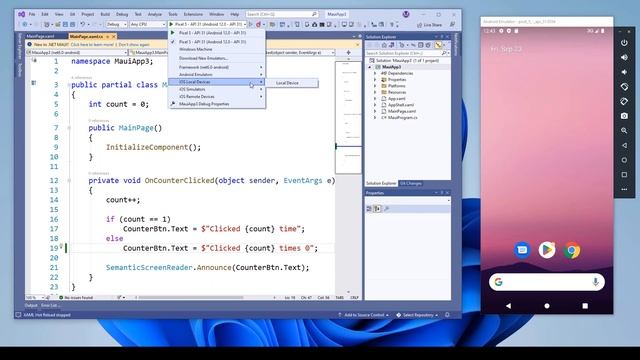Click the user account avatar icon
The width and height of the screenshot is (640, 360).
pyautogui.click(x=406, y=14)
